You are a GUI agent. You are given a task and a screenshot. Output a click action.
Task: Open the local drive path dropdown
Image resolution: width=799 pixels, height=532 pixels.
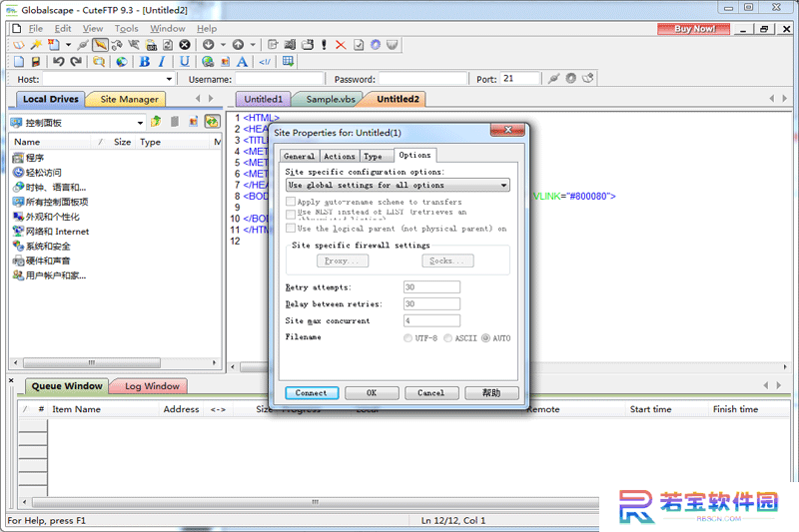click(x=140, y=123)
